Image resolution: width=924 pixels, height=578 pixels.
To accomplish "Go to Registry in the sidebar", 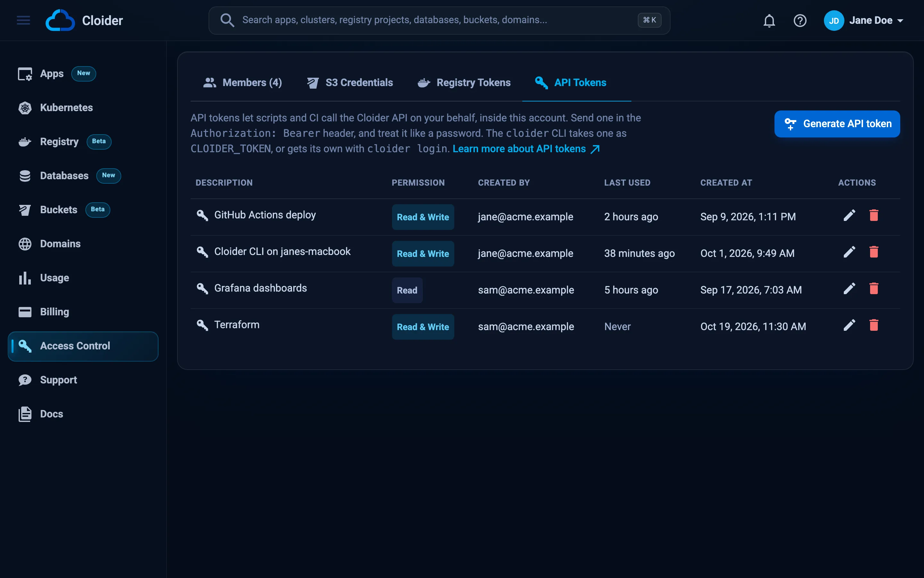I will pos(83,142).
